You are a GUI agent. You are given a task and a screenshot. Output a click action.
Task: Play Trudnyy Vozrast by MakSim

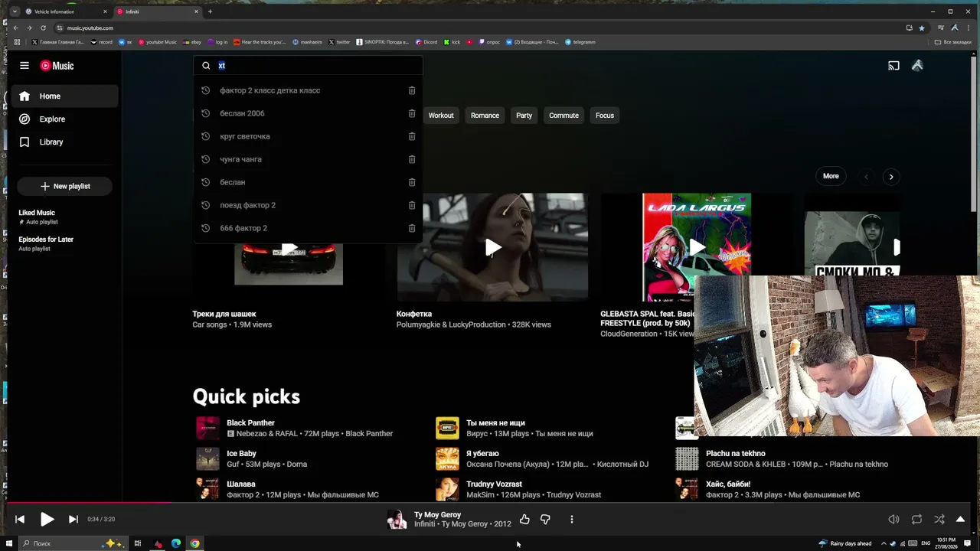click(x=447, y=489)
